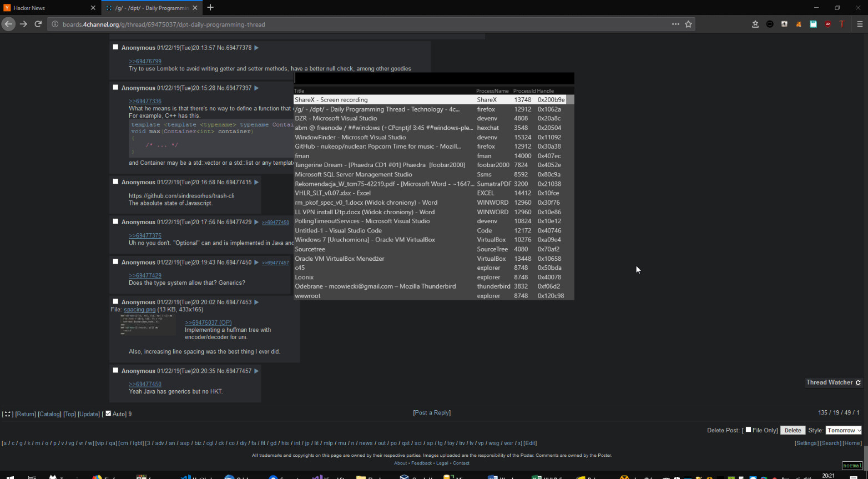This screenshot has width=868, height=479.
Task: Enable the File Only checkbox
Action: click(x=748, y=430)
